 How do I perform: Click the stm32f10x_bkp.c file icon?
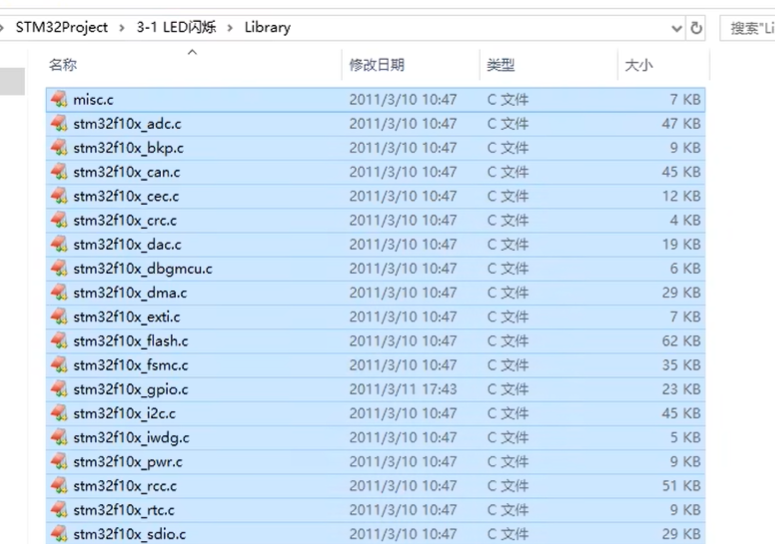[59, 148]
